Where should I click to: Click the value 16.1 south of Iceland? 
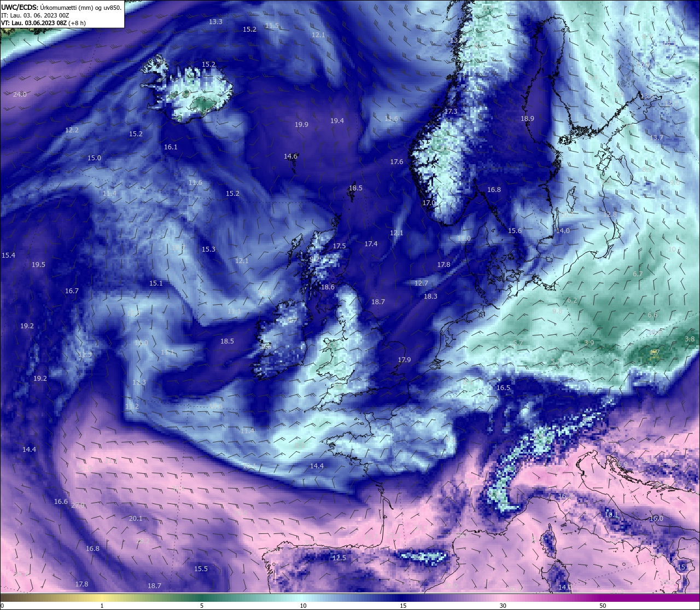tap(171, 147)
